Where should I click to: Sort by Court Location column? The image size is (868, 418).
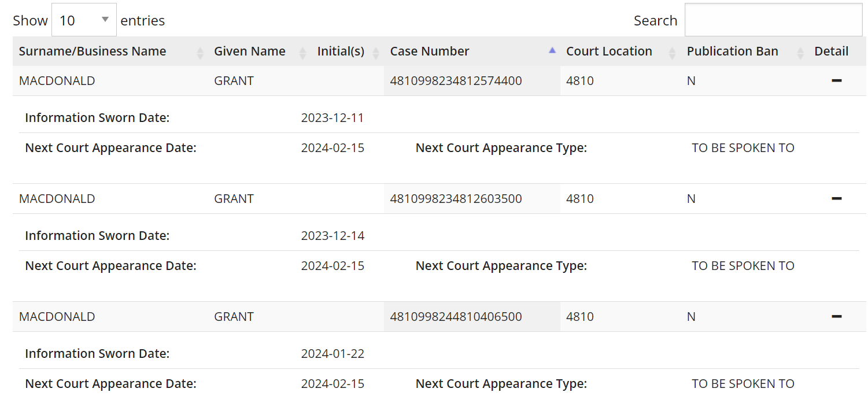click(620, 51)
